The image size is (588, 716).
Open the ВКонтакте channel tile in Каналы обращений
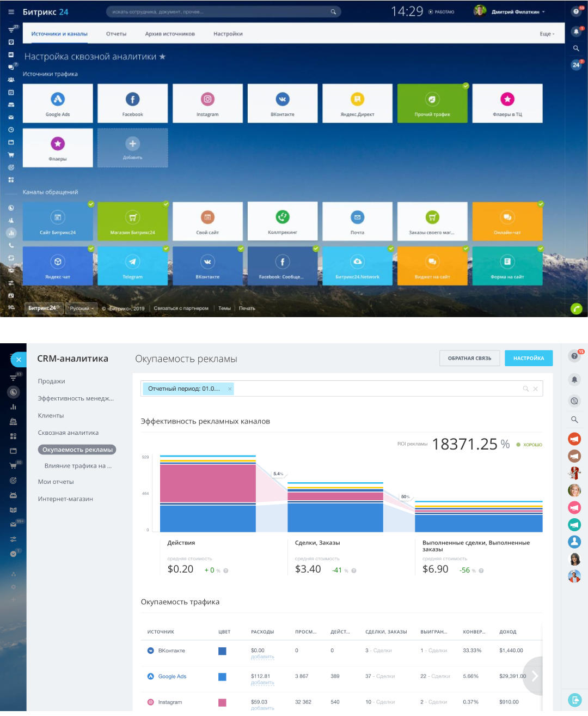(x=207, y=266)
